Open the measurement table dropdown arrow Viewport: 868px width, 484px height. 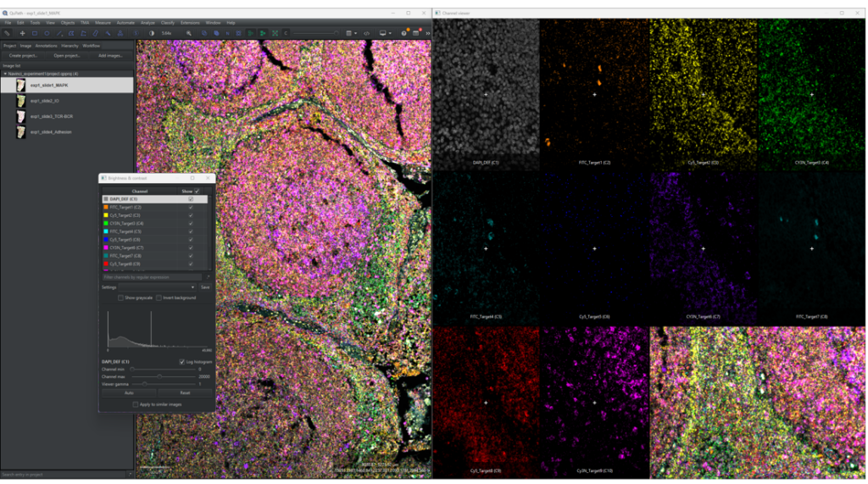355,33
